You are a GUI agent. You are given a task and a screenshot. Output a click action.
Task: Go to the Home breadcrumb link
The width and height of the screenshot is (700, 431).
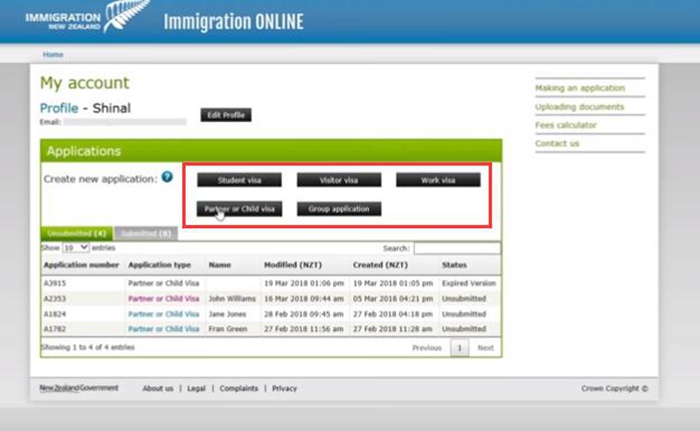[x=53, y=54]
